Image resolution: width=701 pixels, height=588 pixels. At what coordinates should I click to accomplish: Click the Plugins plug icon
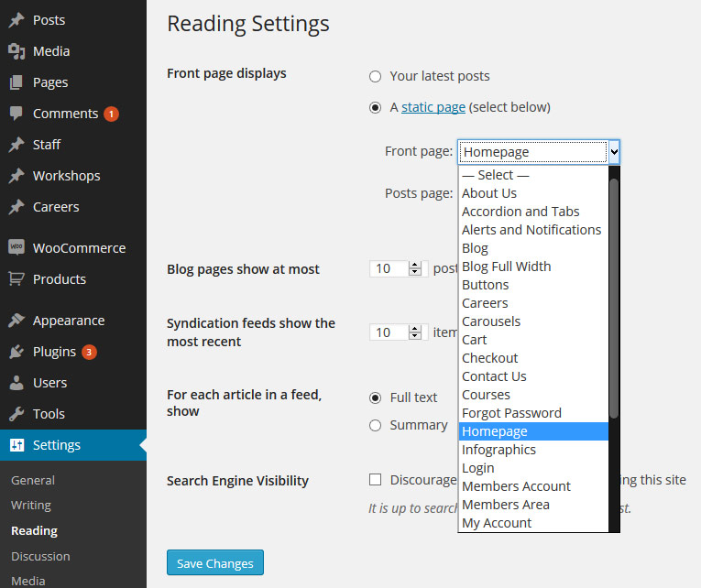click(x=16, y=352)
